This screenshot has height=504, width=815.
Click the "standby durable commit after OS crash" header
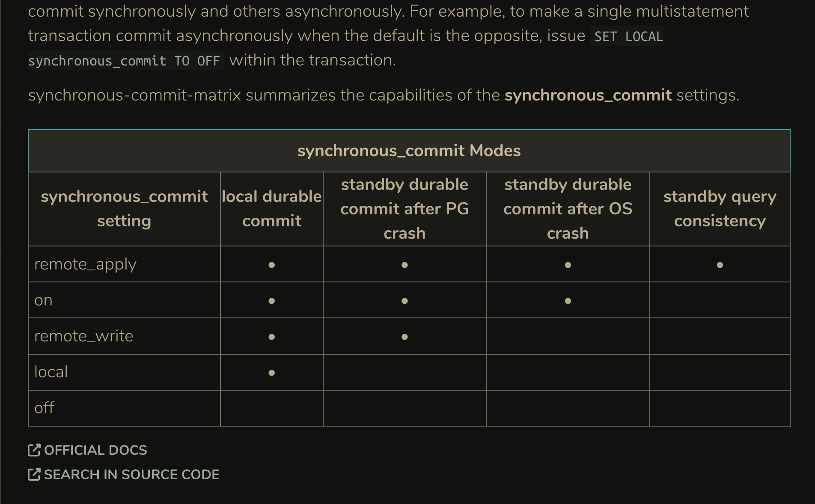pos(568,209)
